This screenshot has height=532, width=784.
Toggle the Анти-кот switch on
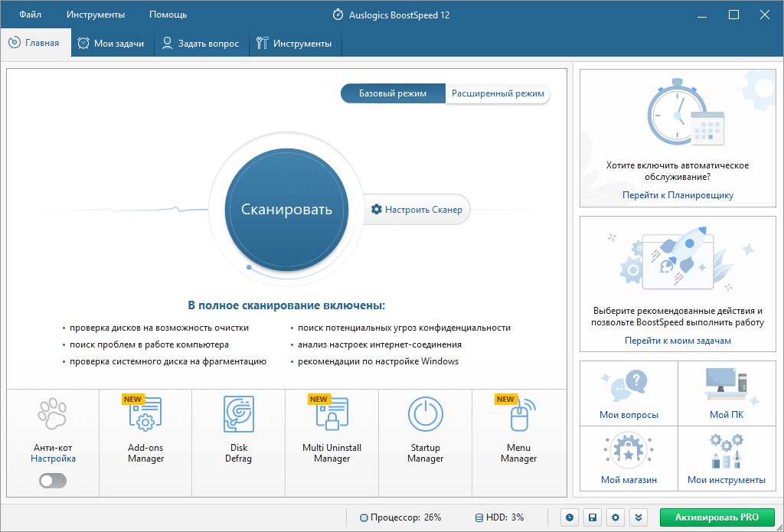pos(53,481)
